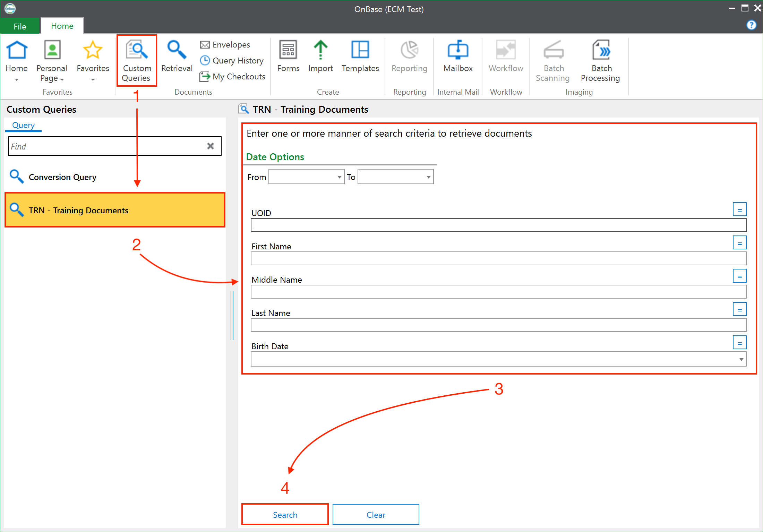This screenshot has width=763, height=532.
Task: Click the UOID input field
Action: [x=499, y=225]
